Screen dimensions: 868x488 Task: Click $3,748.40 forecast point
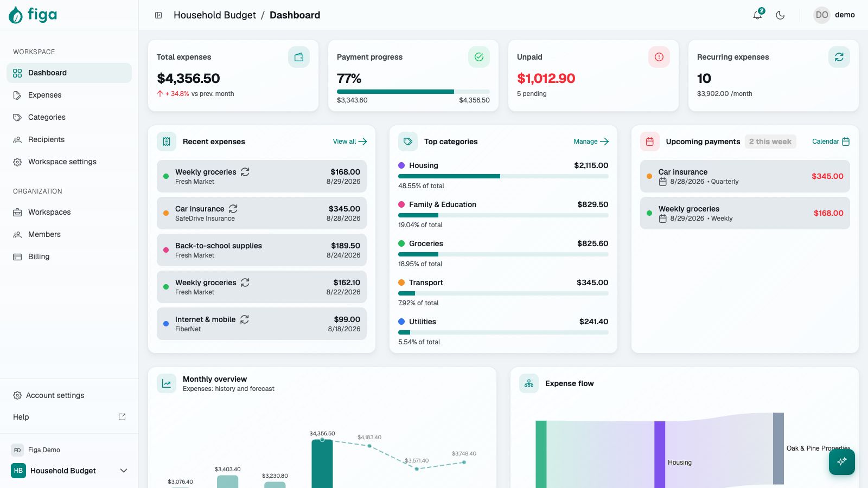click(x=464, y=462)
